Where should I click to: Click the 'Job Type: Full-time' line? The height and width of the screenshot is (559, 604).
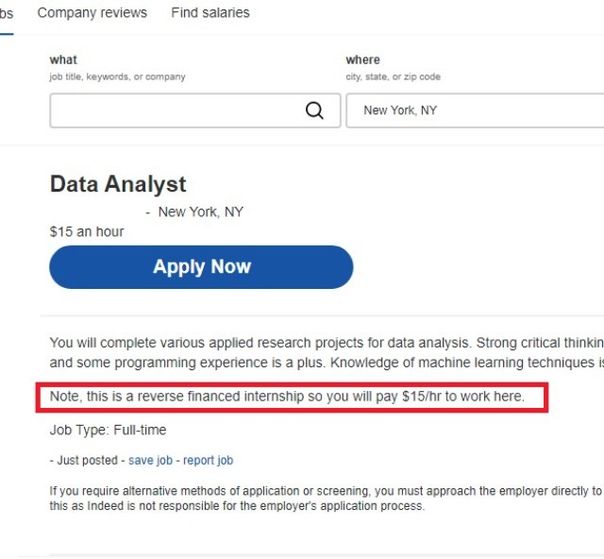pos(108,430)
